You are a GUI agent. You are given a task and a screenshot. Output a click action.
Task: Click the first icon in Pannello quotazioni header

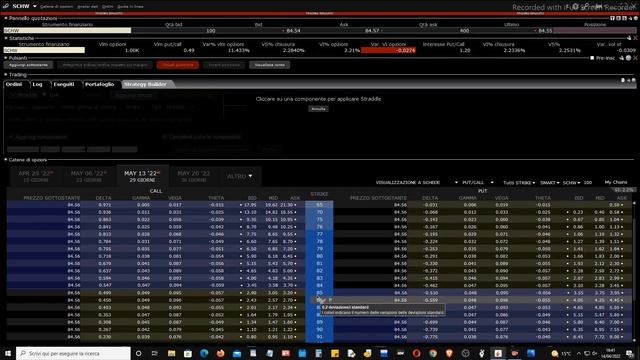[612, 18]
